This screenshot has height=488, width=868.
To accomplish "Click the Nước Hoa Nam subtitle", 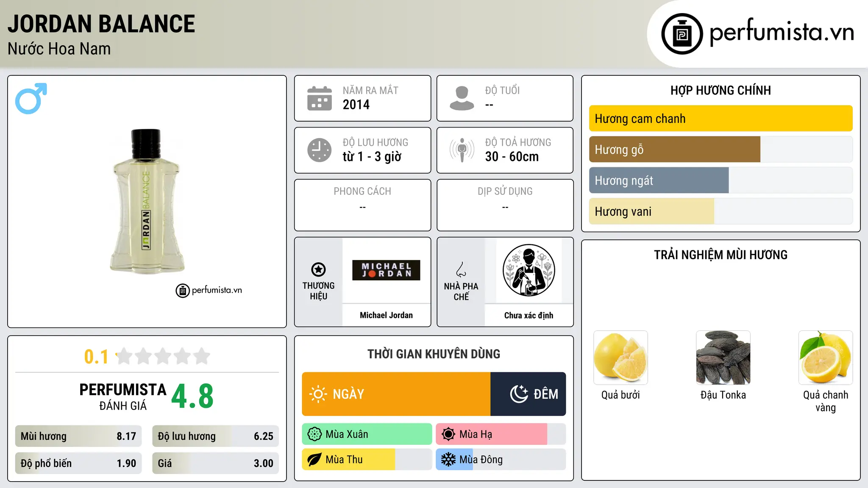I will (x=59, y=49).
